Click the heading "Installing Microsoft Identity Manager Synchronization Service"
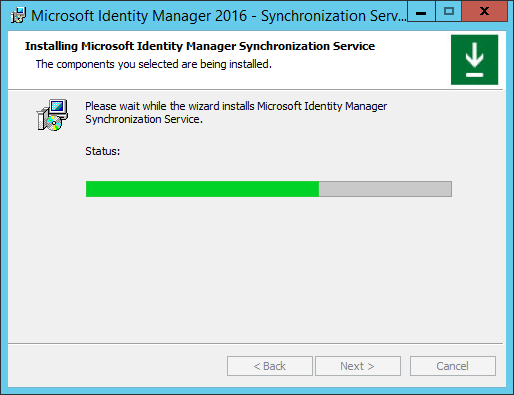The width and height of the screenshot is (514, 395). pos(200,46)
